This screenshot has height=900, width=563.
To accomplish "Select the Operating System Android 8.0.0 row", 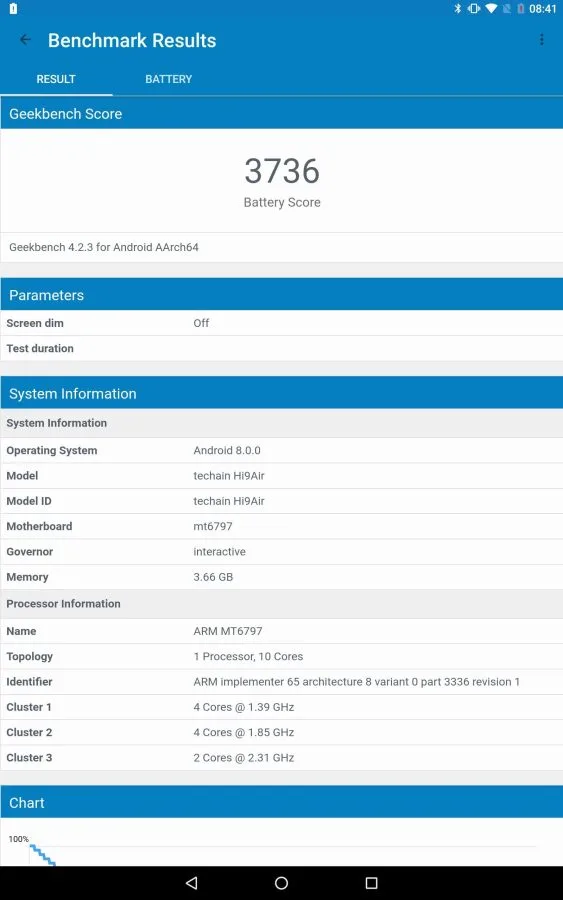I will 281,451.
